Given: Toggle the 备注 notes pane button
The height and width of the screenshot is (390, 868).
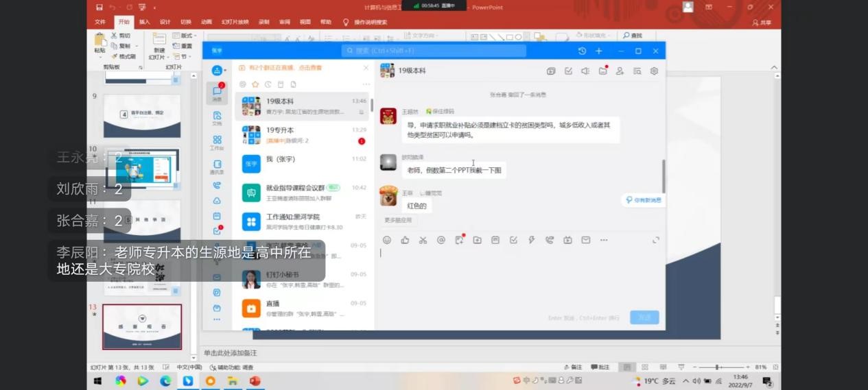Looking at the screenshot, I should [572, 367].
